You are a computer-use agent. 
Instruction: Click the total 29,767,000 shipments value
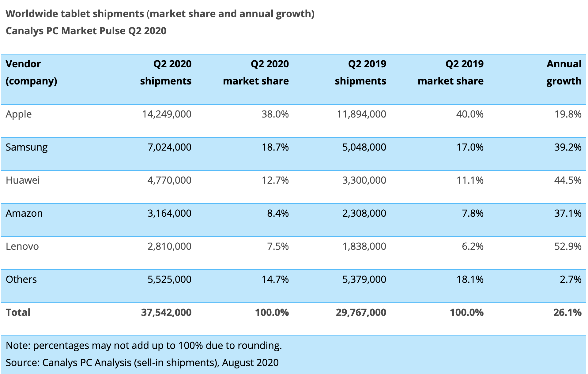pyautogui.click(x=361, y=312)
